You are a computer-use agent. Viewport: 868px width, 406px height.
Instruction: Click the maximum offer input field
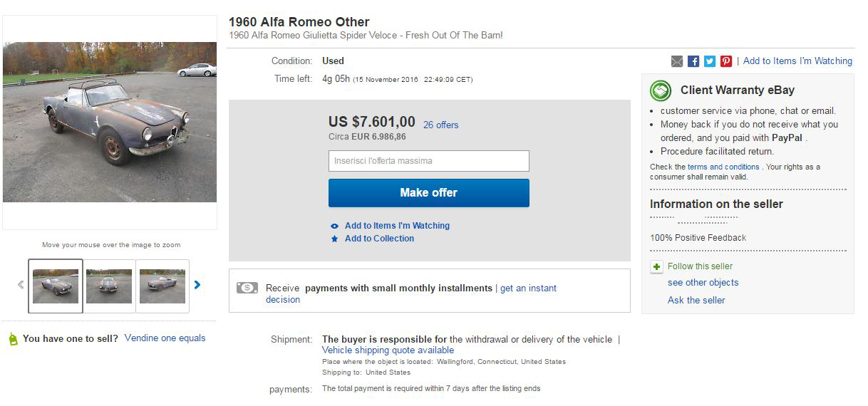(x=429, y=161)
